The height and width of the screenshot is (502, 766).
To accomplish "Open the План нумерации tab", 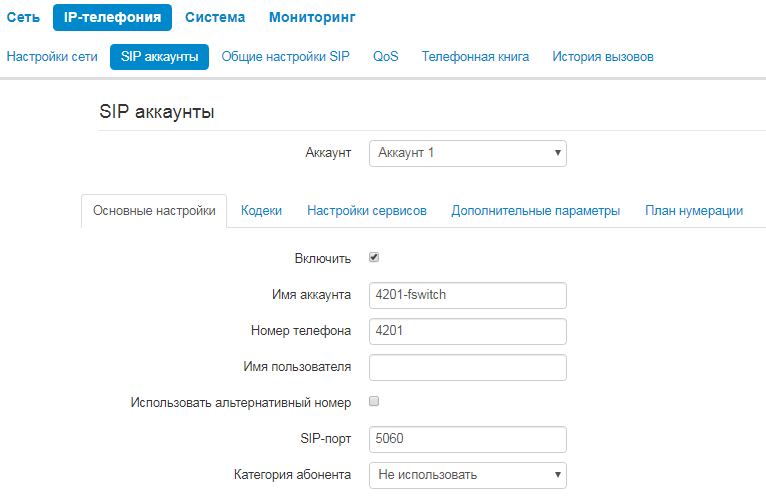I will click(x=693, y=211).
